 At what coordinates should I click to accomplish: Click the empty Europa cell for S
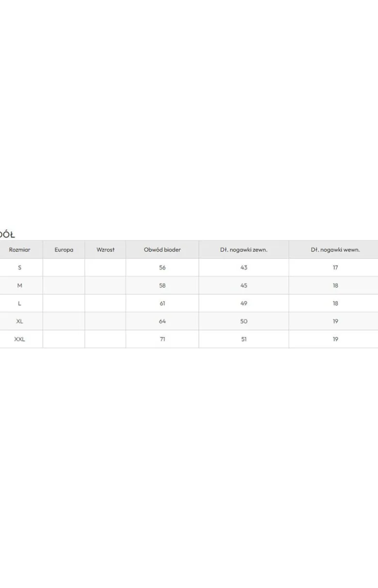pos(64,268)
